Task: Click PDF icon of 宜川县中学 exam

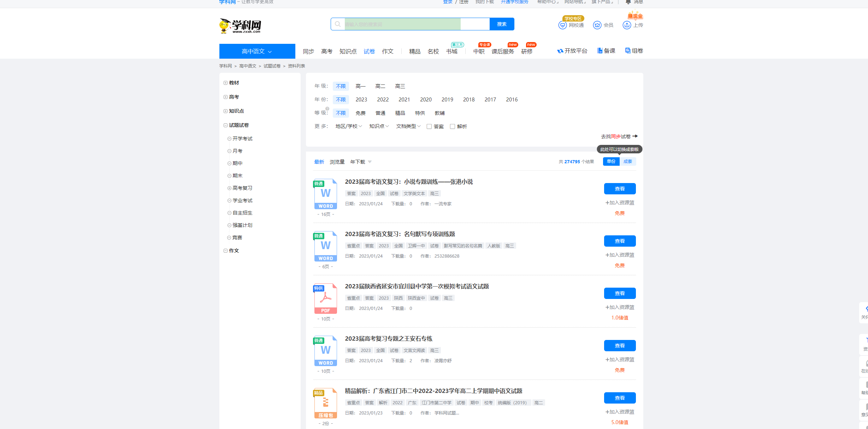Action: [x=326, y=299]
